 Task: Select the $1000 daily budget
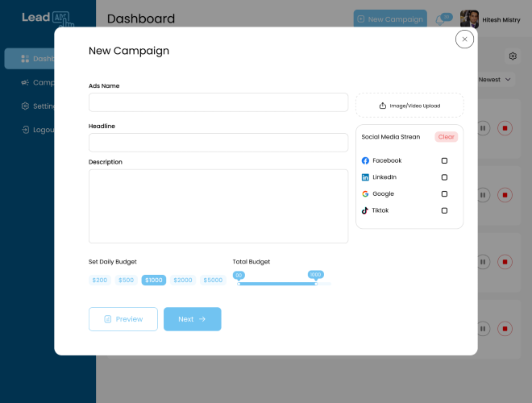click(x=154, y=280)
